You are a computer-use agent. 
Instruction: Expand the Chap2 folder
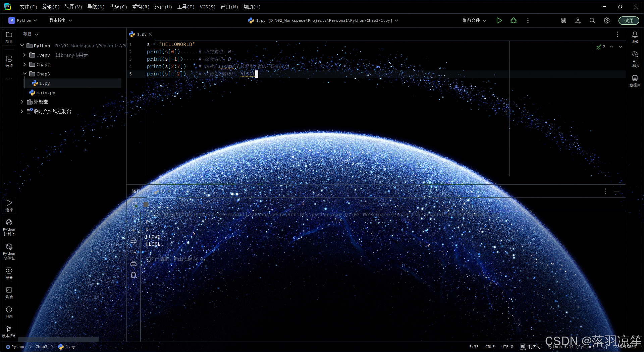(24, 64)
